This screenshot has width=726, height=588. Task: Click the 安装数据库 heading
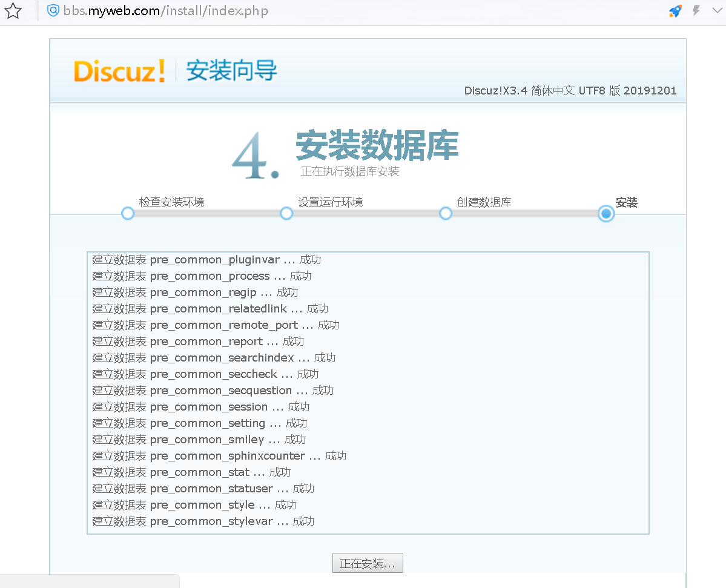(377, 145)
